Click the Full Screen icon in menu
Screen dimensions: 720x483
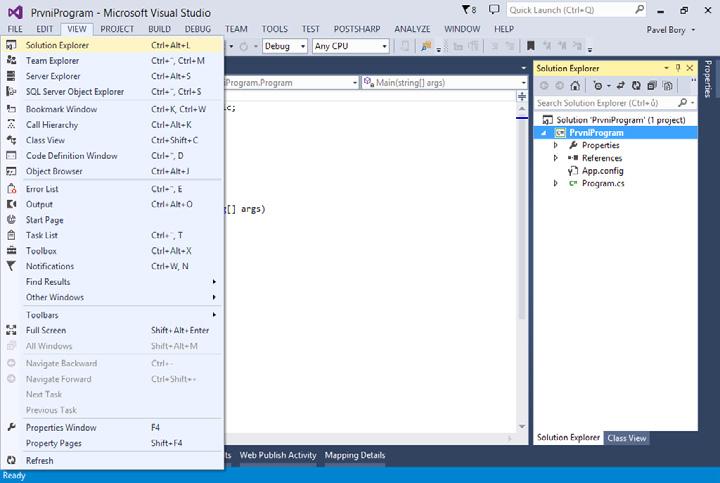pos(11,330)
